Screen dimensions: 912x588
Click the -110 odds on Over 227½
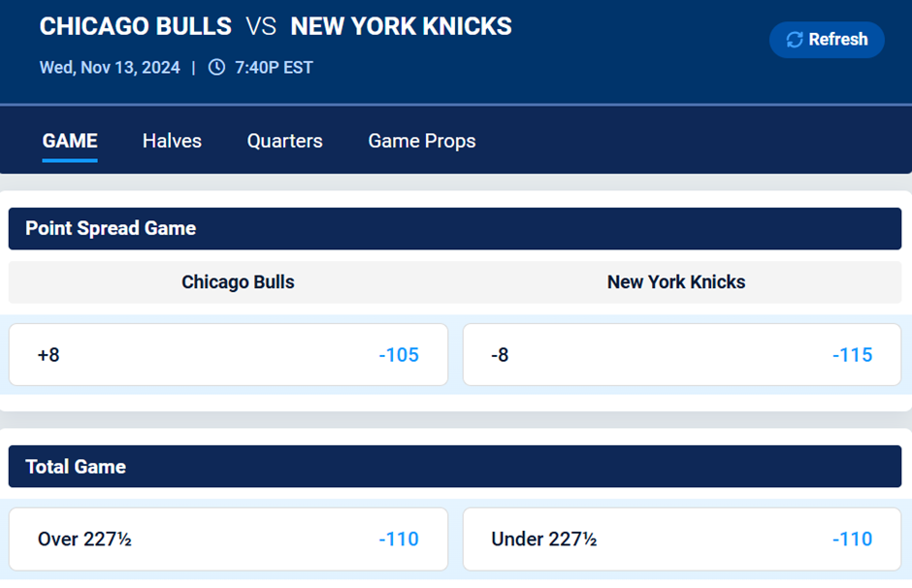399,539
